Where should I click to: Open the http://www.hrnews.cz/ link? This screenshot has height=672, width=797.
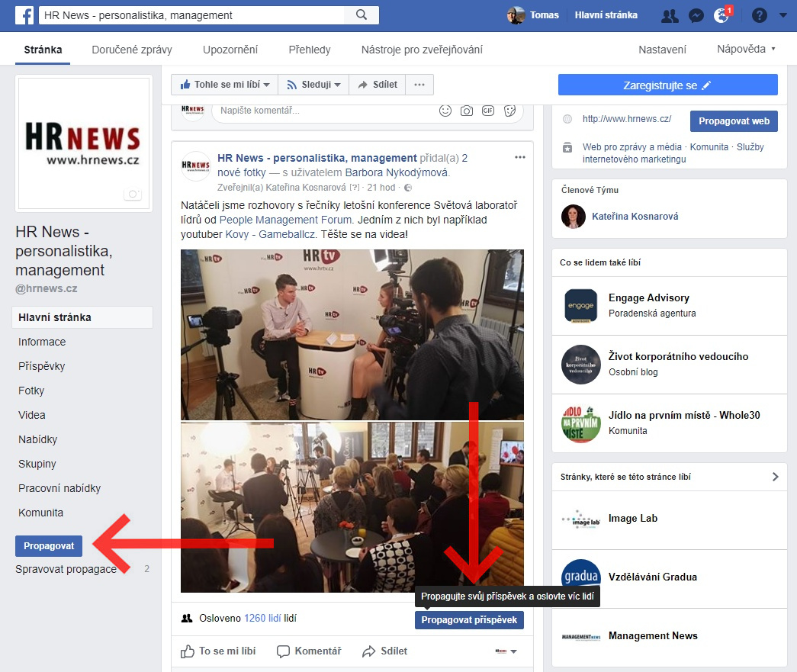(x=627, y=119)
